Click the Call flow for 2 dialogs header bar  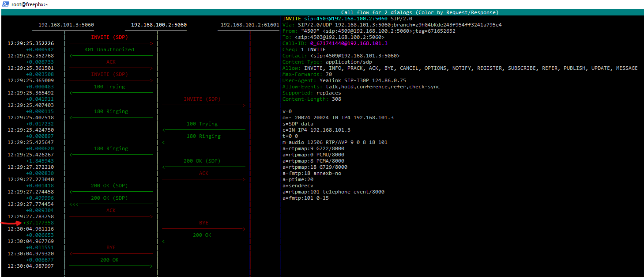coord(419,12)
